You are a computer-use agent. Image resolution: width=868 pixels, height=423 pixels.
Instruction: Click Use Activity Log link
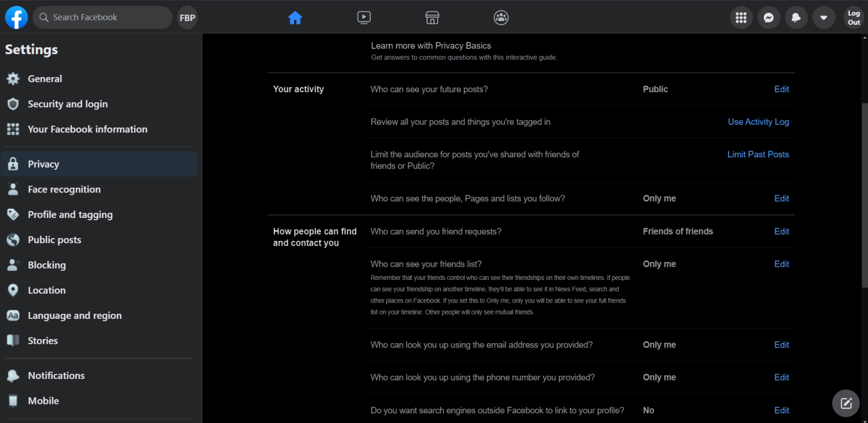tap(758, 122)
